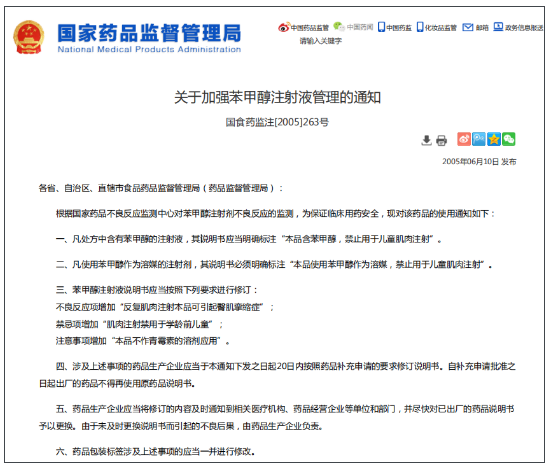Click item 五、药品生产企业应当将修订的内容
Screen dimensions: 547x470
click(277, 417)
